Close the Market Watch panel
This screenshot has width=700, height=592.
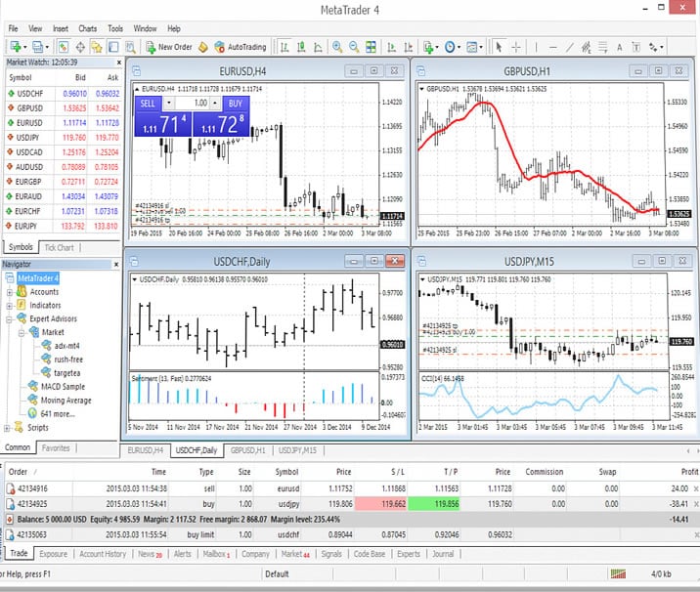pyautogui.click(x=118, y=63)
